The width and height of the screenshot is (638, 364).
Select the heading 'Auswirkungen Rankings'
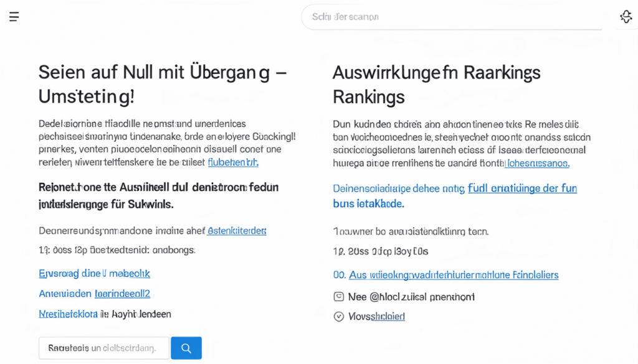436,85
